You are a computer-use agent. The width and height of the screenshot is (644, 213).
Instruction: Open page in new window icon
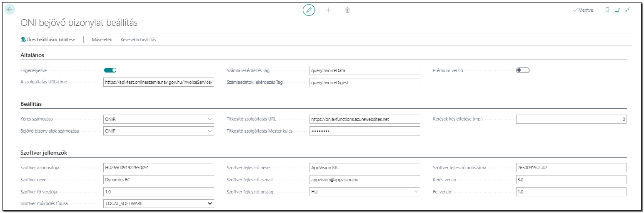[617, 10]
